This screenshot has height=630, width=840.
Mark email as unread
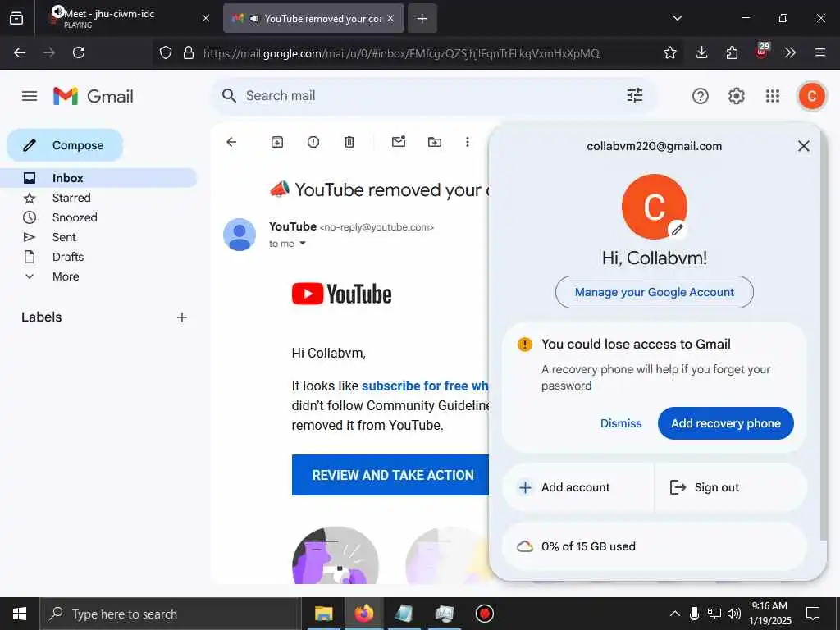399,141
